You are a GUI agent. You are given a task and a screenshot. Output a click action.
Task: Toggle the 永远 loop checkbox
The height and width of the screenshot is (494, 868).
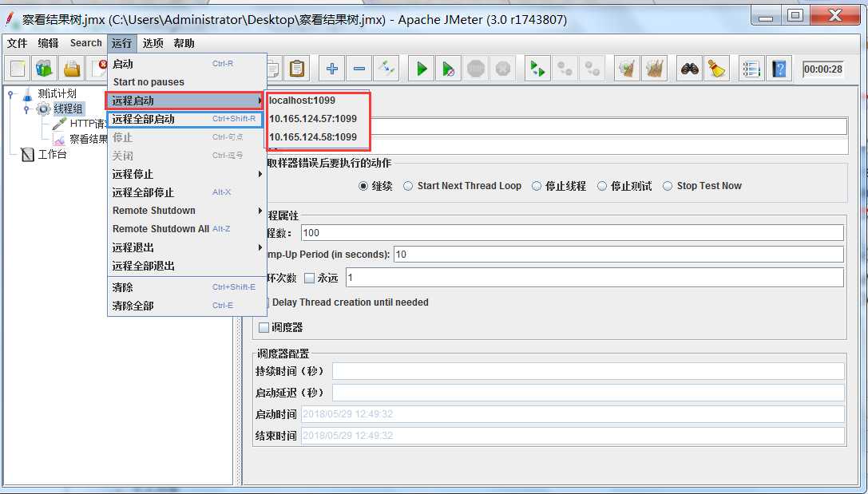pyautogui.click(x=310, y=279)
